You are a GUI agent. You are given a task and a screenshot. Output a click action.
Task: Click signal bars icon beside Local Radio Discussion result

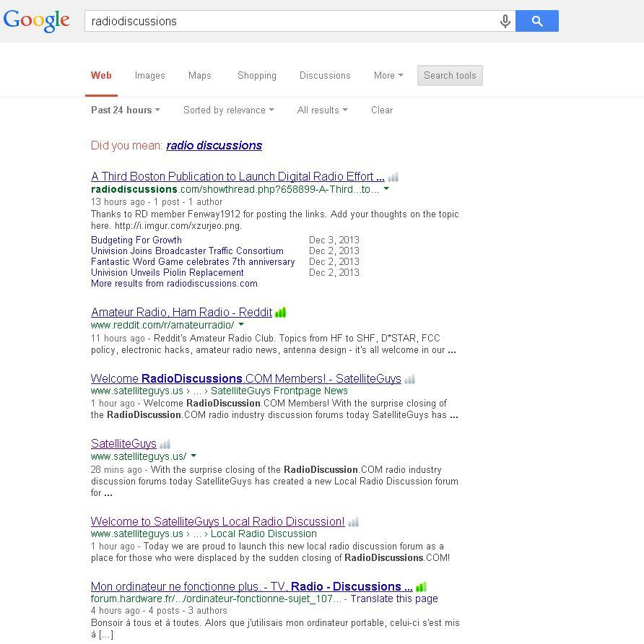pyautogui.click(x=354, y=522)
